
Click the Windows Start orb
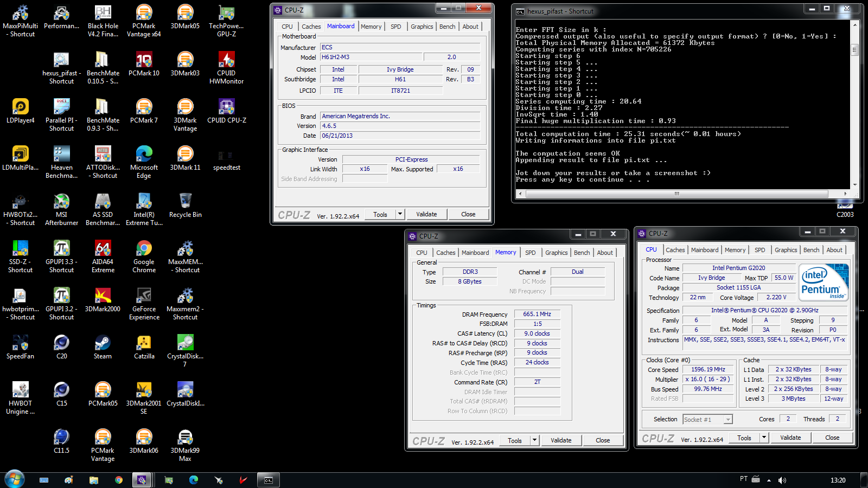[x=15, y=479]
